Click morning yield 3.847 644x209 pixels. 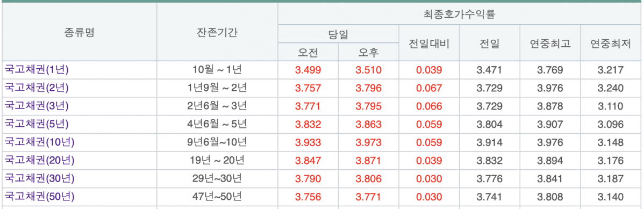308,161
